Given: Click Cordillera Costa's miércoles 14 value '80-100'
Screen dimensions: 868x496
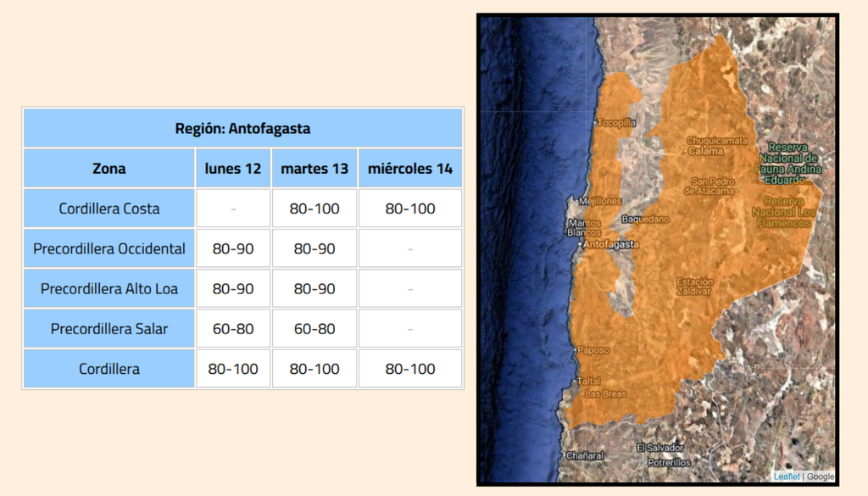Looking at the screenshot, I should (410, 209).
